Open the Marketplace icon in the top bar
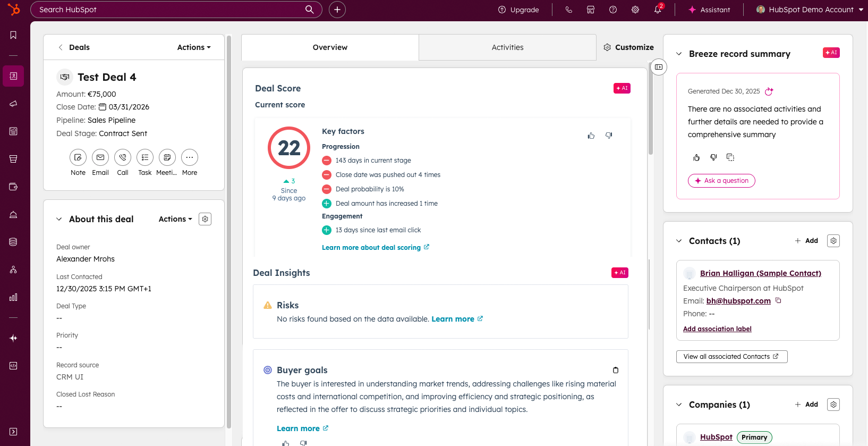Image resolution: width=868 pixels, height=446 pixels. (591, 10)
